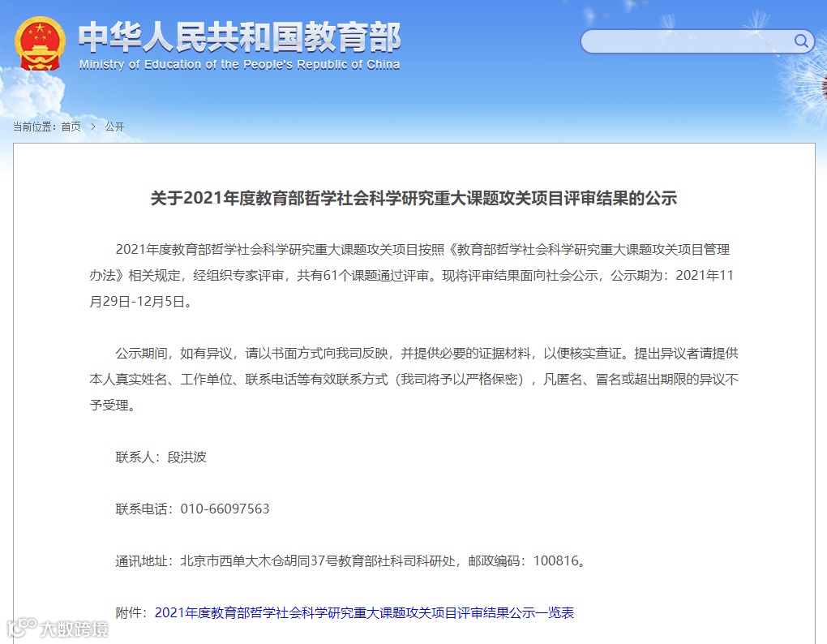Image resolution: width=827 pixels, height=644 pixels.
Task: Click the 通讯地址 address line
Action: (351, 560)
